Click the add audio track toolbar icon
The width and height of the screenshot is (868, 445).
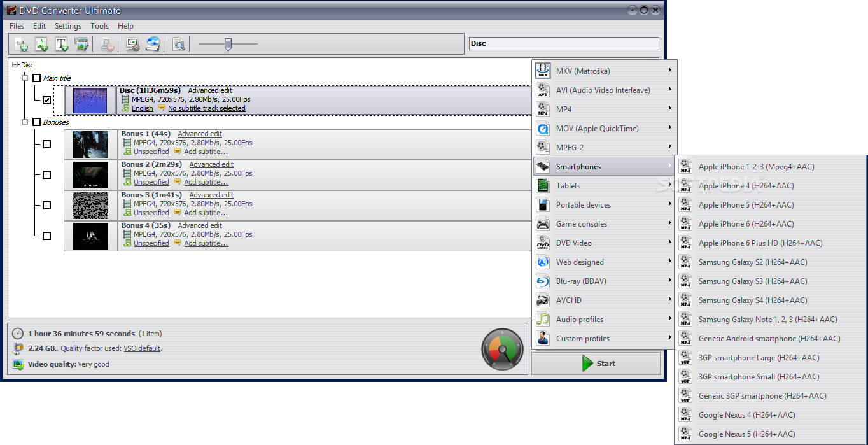(41, 44)
